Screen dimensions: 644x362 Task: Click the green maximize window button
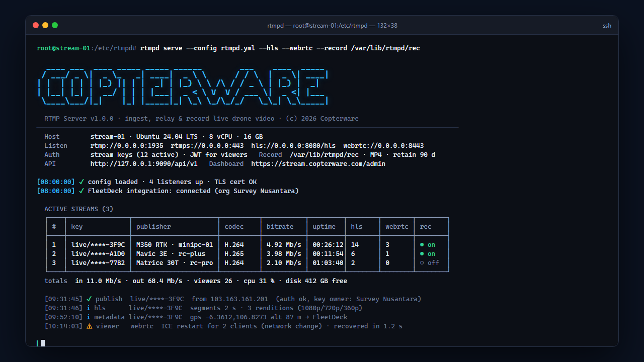(55, 25)
